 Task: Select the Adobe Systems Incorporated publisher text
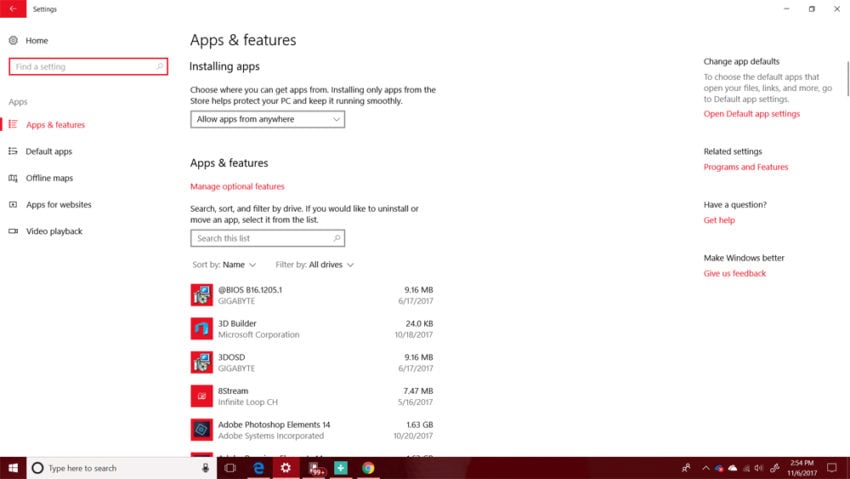pyautogui.click(x=271, y=436)
